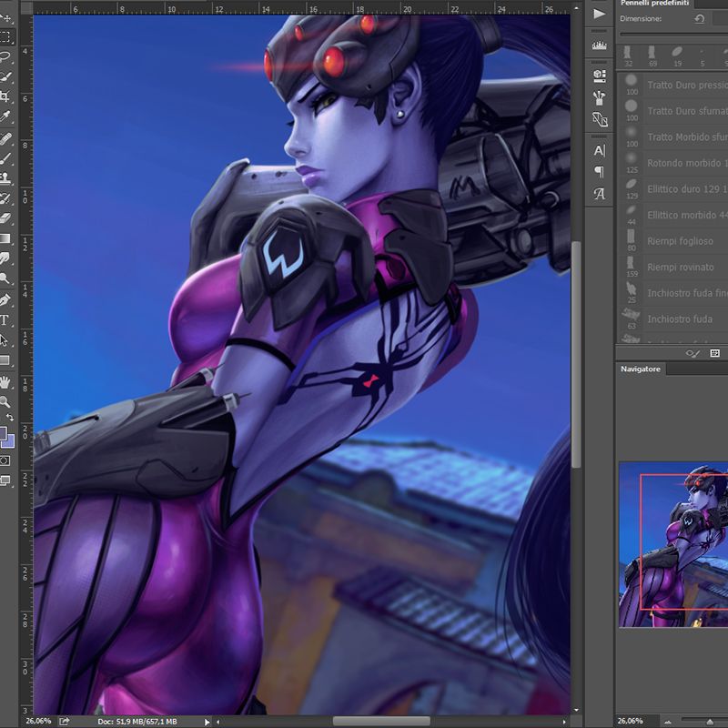The width and height of the screenshot is (728, 728).
Task: Select recent brush tip size 32
Action: click(x=628, y=56)
